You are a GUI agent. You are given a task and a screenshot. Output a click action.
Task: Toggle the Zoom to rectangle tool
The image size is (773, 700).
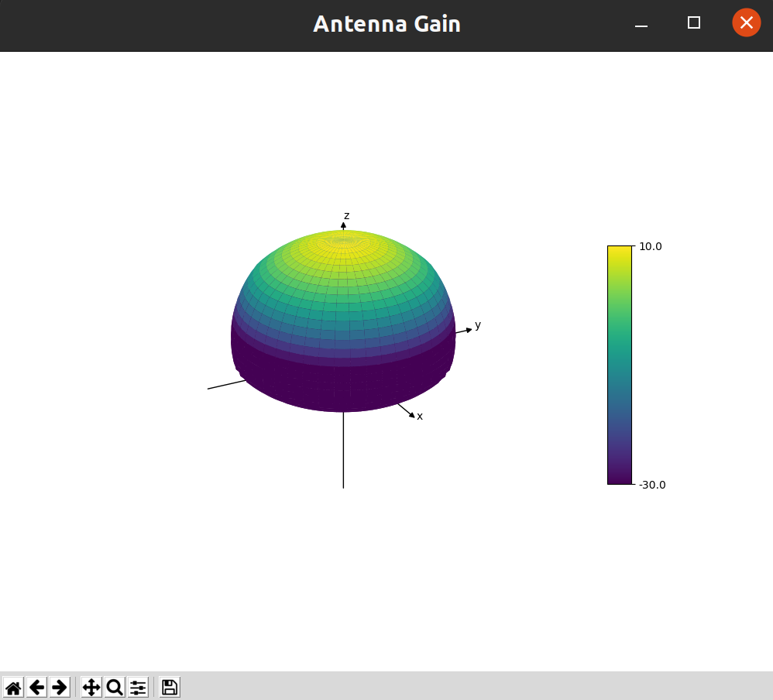click(x=115, y=687)
